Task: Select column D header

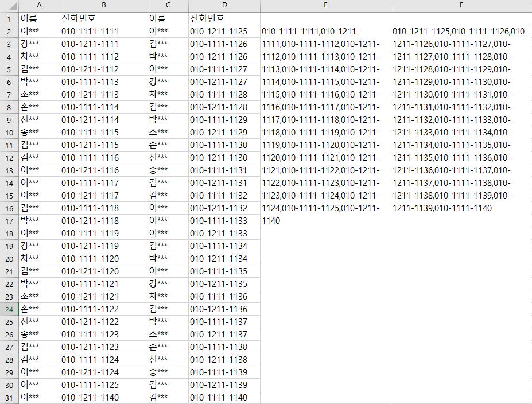Action: pyautogui.click(x=224, y=6)
